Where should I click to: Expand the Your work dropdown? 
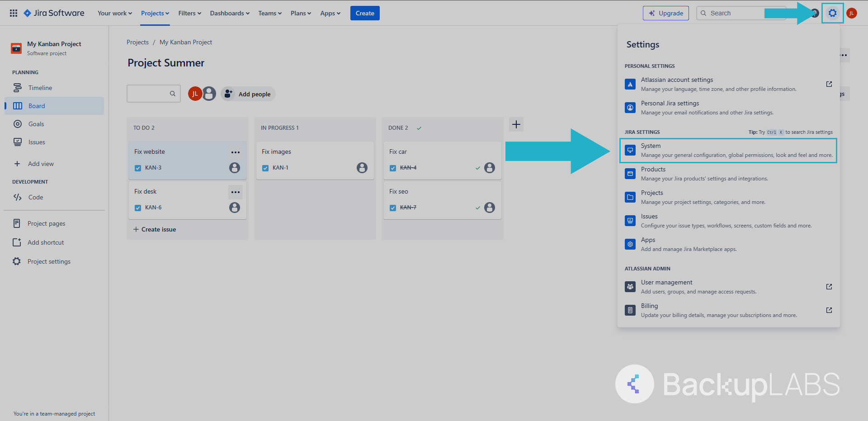pos(115,13)
